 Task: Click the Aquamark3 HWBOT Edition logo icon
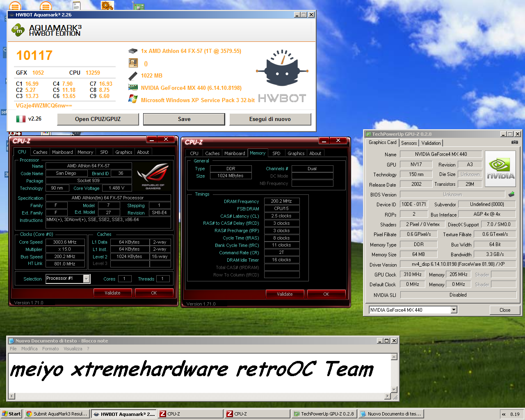click(18, 30)
